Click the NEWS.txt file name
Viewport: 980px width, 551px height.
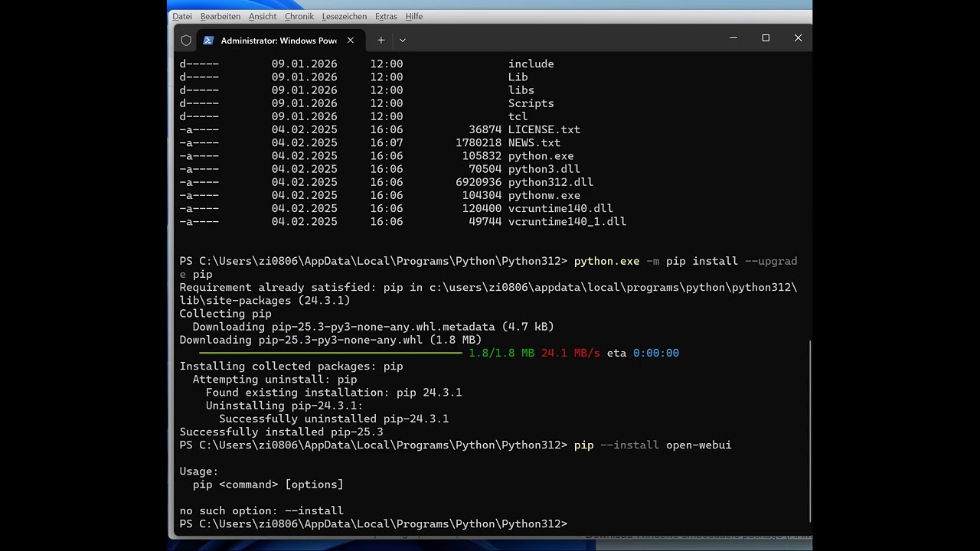tap(534, 142)
